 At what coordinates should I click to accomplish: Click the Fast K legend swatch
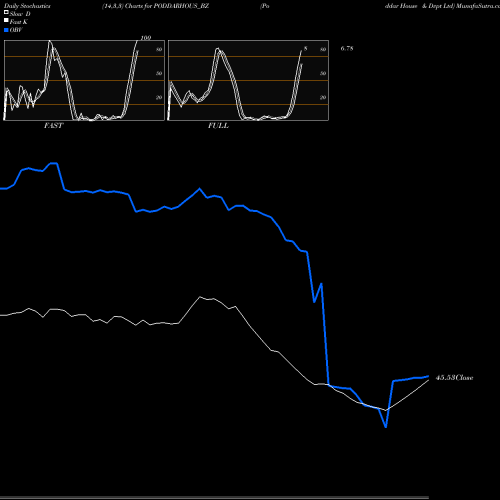[6, 21]
